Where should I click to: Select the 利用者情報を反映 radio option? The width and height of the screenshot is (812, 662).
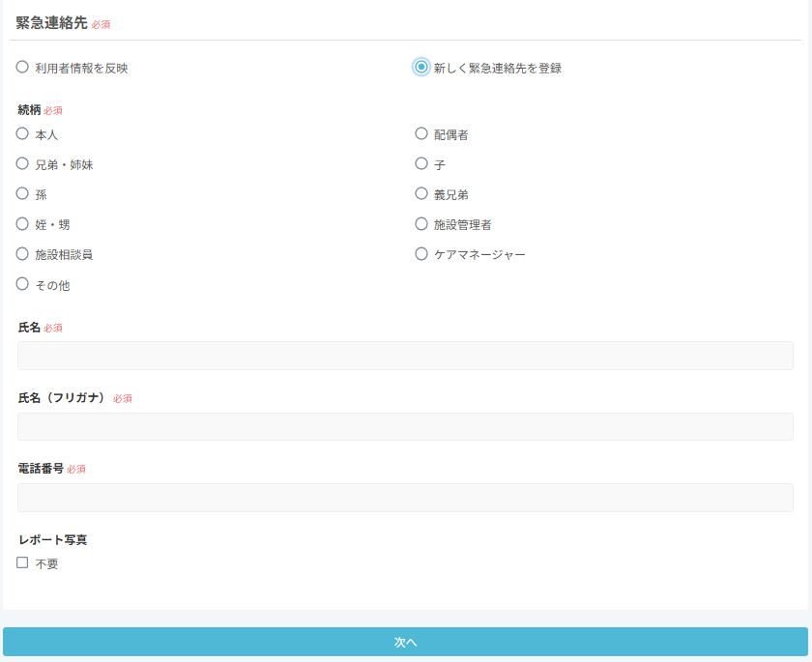pos(22,68)
